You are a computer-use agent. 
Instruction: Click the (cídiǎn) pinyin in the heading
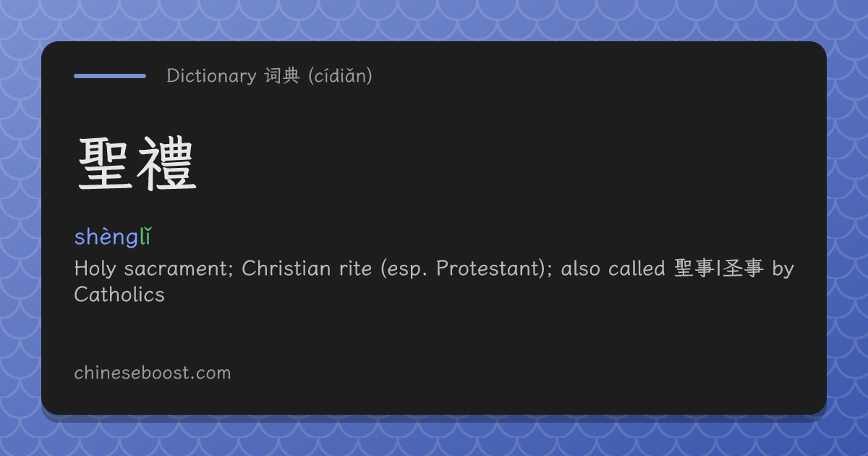coord(340,76)
